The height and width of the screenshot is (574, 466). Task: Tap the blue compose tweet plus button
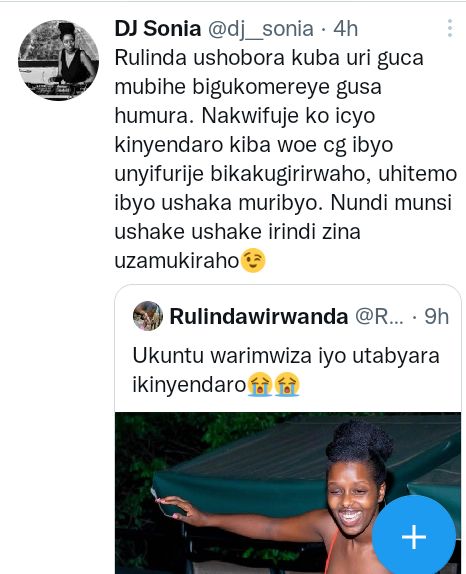point(414,537)
